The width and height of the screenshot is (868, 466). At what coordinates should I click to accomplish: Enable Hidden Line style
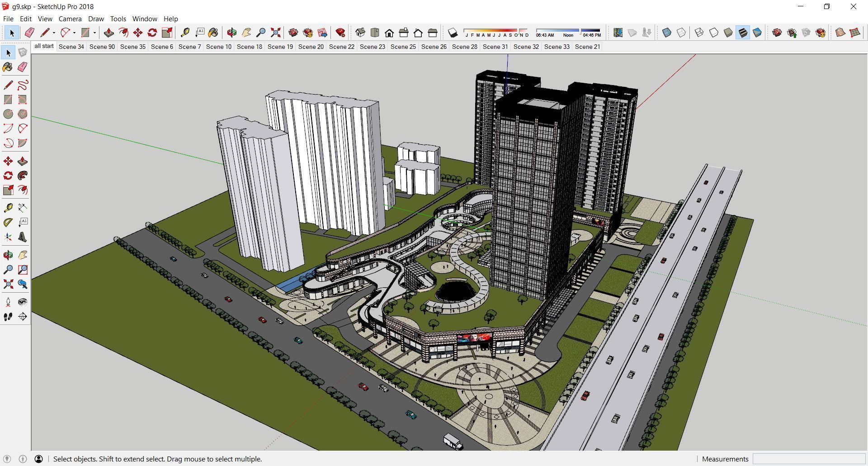714,33
